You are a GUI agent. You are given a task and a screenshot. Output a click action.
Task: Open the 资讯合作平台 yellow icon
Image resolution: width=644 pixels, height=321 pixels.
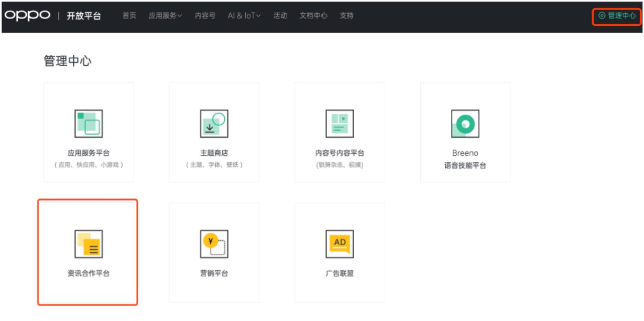(88, 244)
